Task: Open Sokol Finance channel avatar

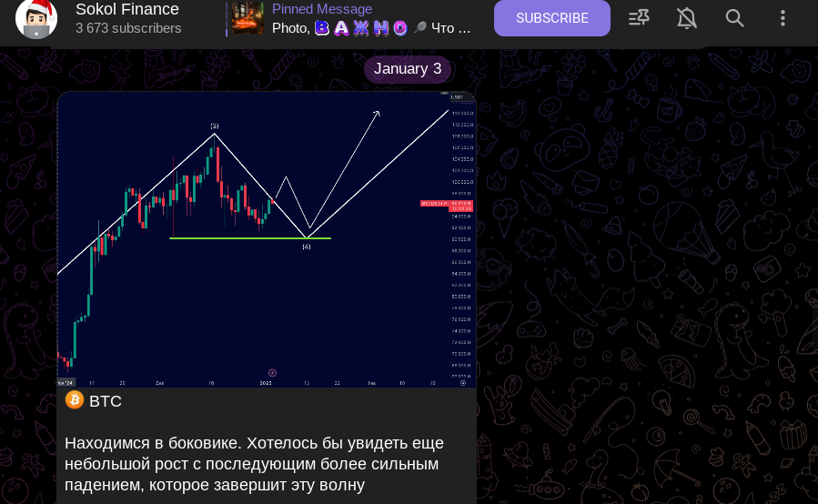Action: 36,19
